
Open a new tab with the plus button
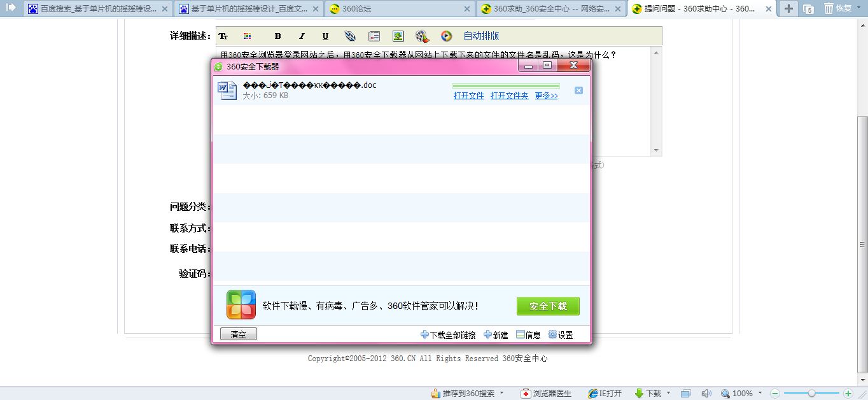click(x=788, y=8)
